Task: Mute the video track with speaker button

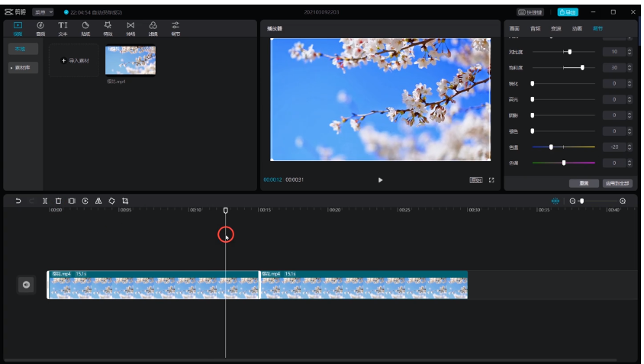Action: (26, 285)
